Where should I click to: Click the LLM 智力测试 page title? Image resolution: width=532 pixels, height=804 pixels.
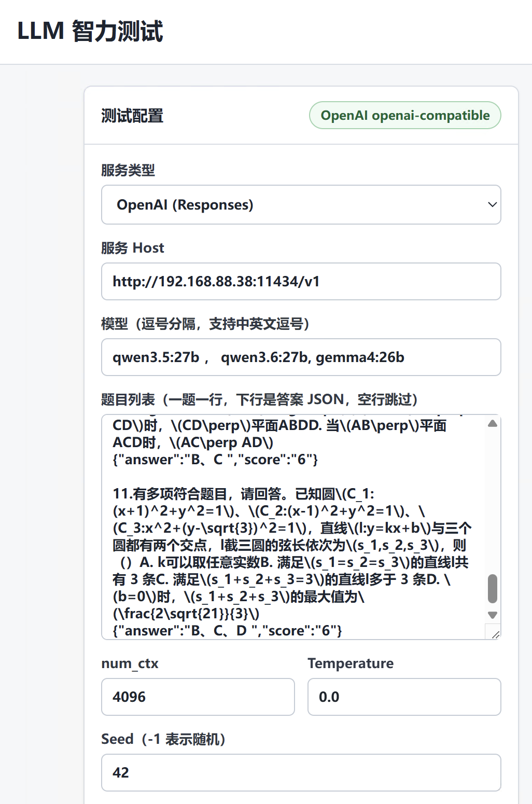point(90,31)
